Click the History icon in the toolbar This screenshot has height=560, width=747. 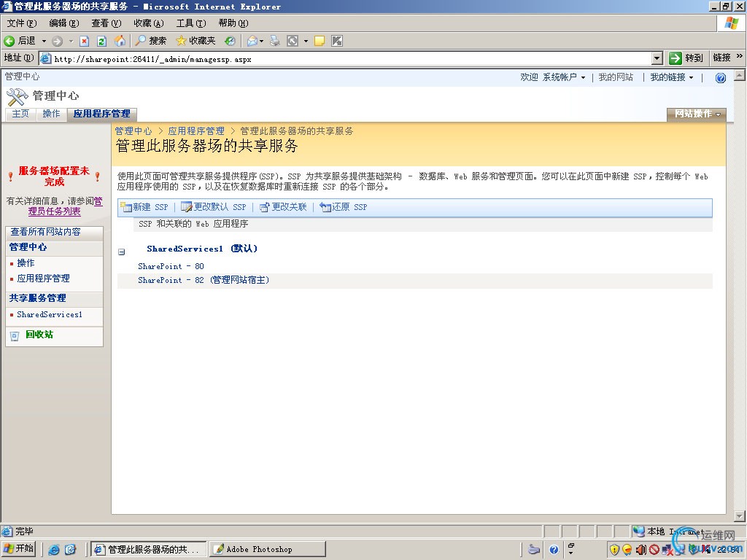(x=230, y=41)
